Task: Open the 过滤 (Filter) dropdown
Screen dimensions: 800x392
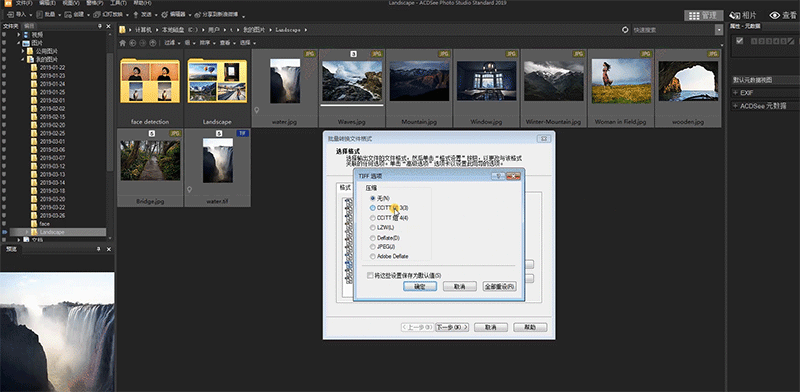Action: click(171, 43)
